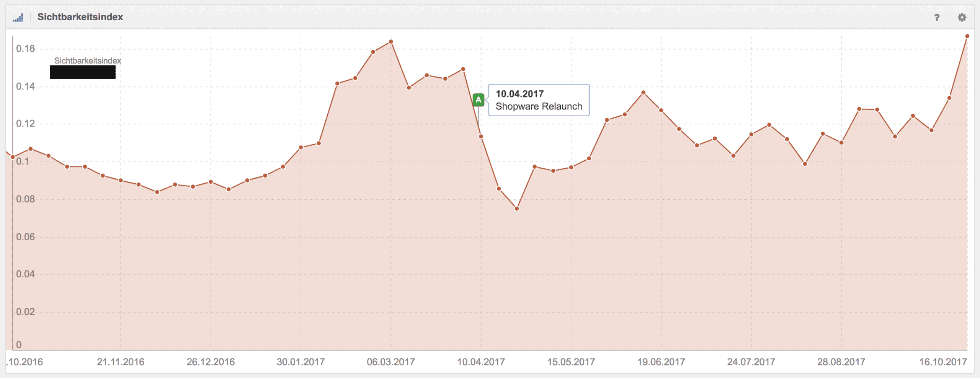
Task: Click the y-axis value 0.16
Action: 26,49
